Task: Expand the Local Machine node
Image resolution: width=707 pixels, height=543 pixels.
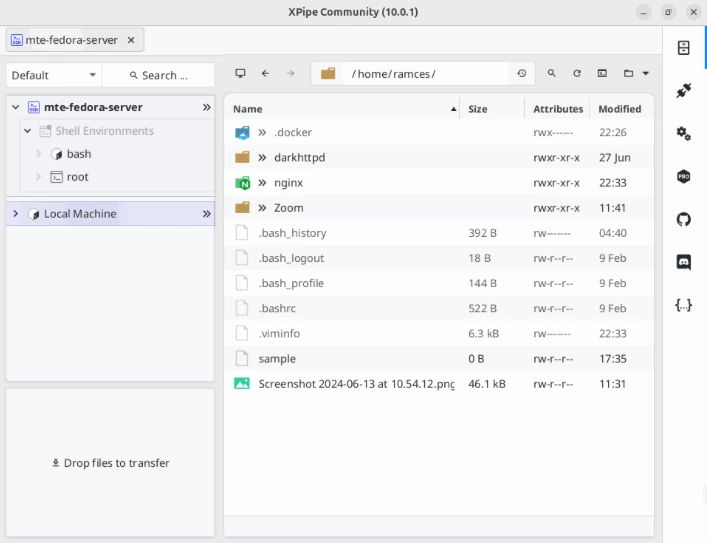Action: pos(16,213)
